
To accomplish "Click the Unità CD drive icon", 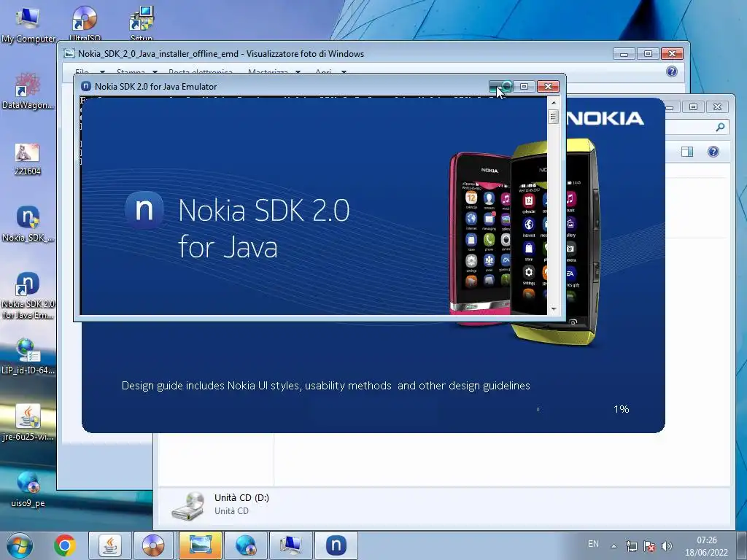I will pos(188,506).
